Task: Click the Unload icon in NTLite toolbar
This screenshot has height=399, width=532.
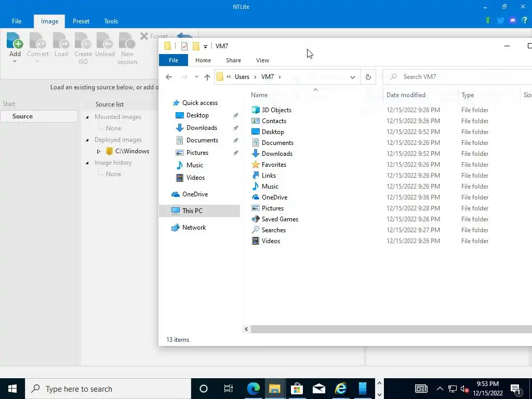Action: click(104, 41)
